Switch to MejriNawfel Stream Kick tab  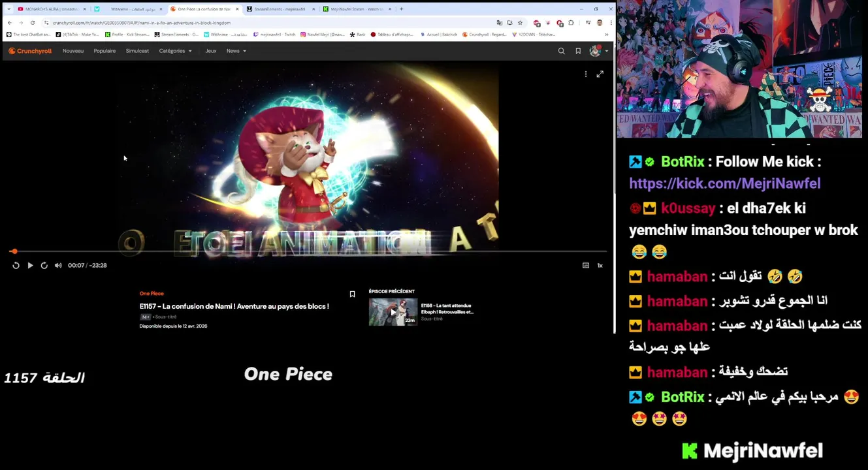pyautogui.click(x=356, y=9)
